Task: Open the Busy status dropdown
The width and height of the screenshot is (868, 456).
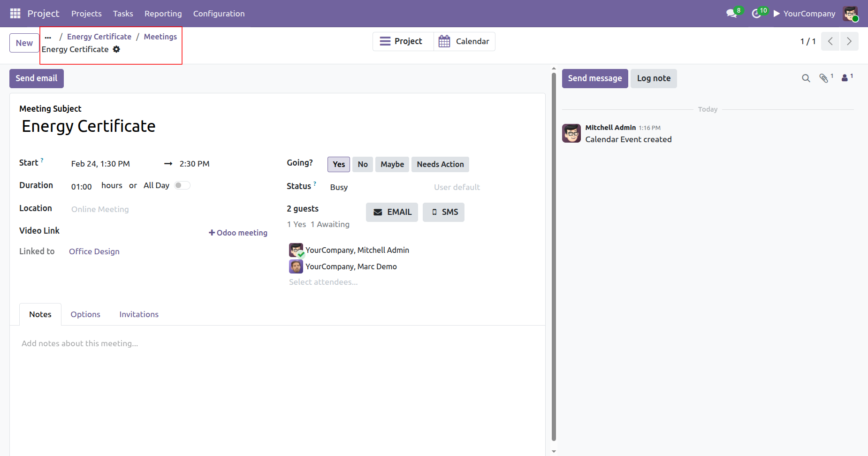Action: coord(377,187)
